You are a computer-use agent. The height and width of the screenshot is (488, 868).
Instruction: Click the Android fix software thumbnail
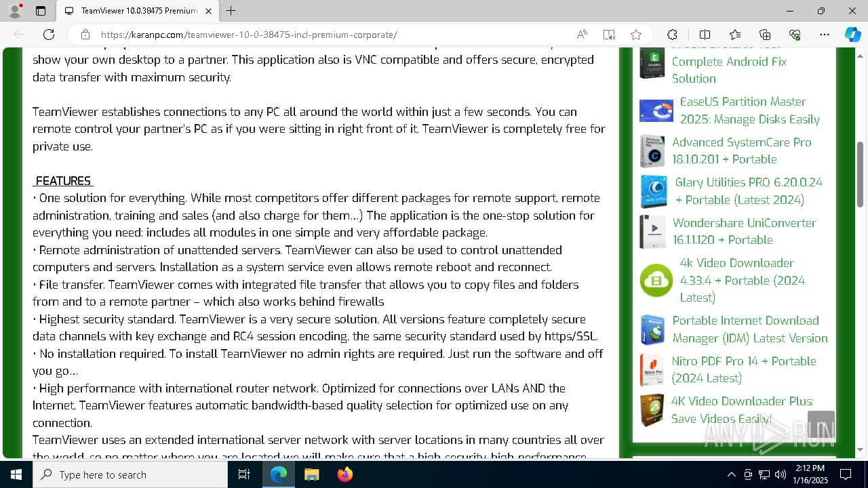click(x=652, y=62)
